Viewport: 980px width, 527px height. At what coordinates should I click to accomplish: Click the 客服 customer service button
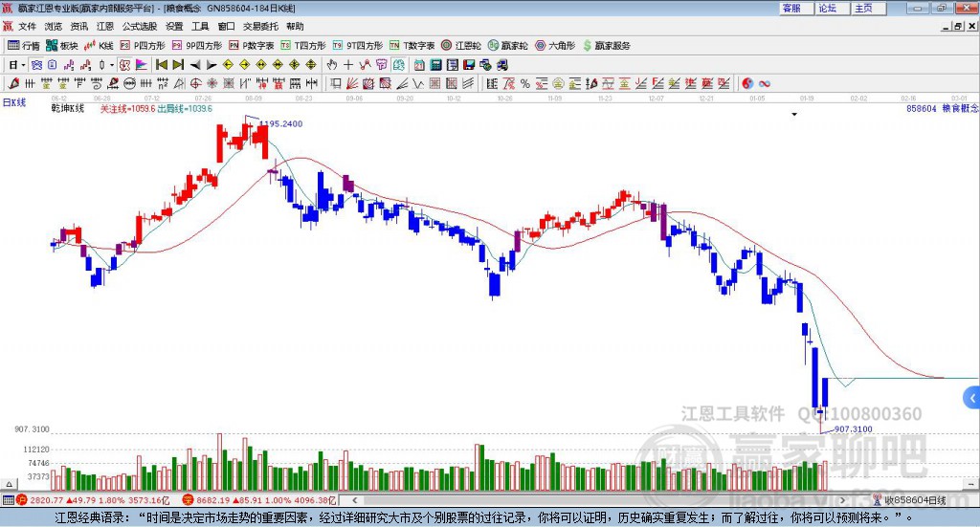(796, 8)
